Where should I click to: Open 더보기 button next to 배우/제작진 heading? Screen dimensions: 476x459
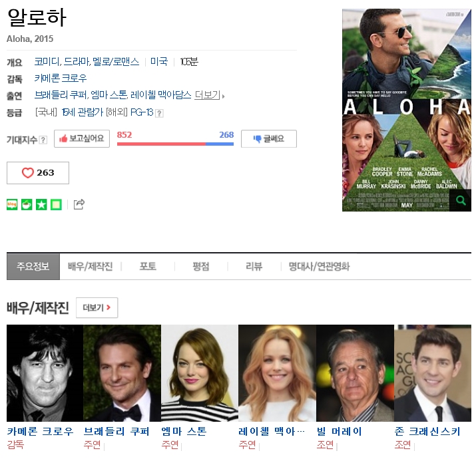pos(97,308)
